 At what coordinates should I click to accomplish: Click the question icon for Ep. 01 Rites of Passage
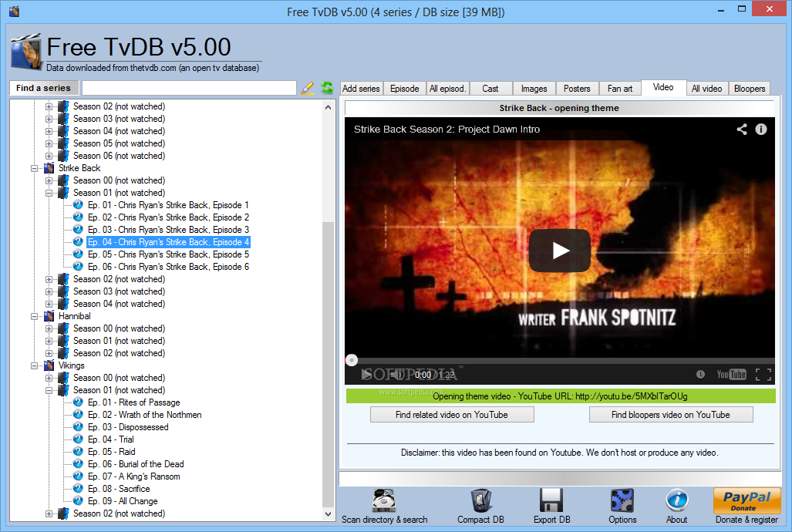click(78, 402)
